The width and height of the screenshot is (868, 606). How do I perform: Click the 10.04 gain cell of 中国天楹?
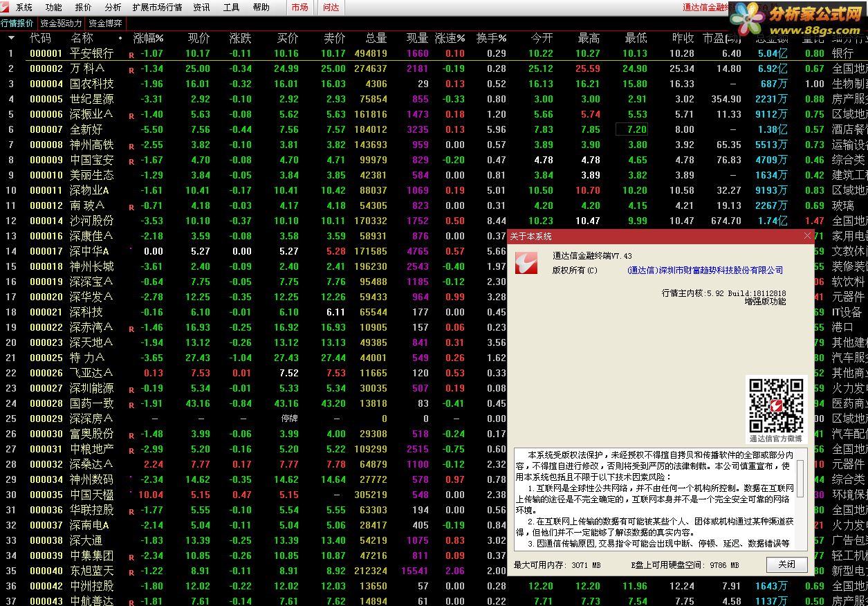[151, 495]
